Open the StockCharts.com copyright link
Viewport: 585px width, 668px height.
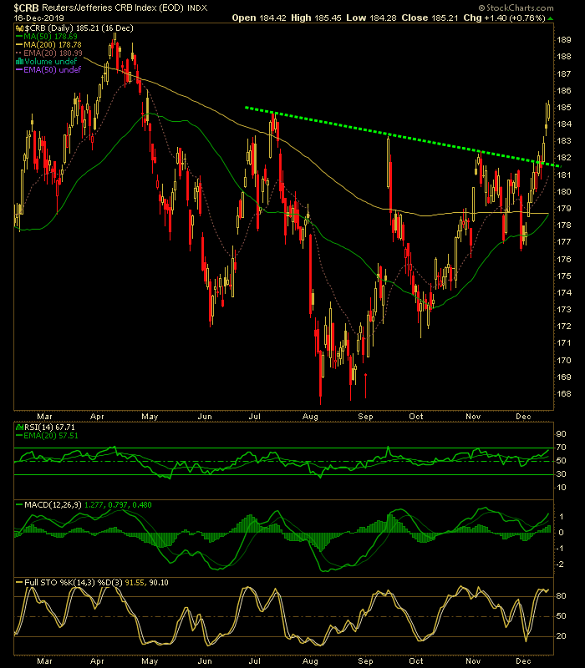[x=516, y=8]
